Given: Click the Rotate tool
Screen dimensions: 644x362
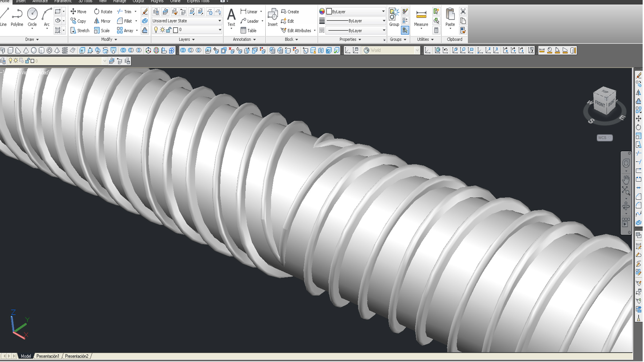Looking at the screenshot, I should [103, 11].
